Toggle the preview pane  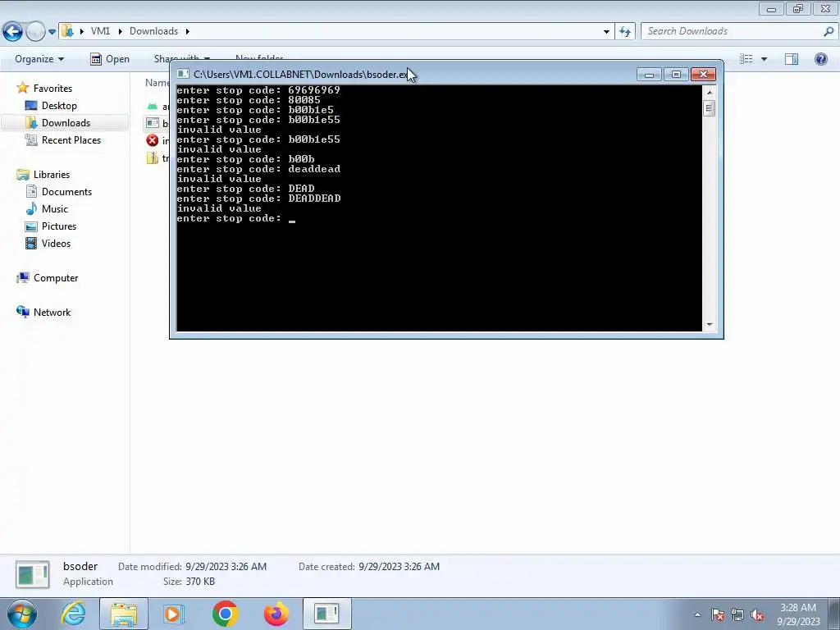click(x=792, y=59)
